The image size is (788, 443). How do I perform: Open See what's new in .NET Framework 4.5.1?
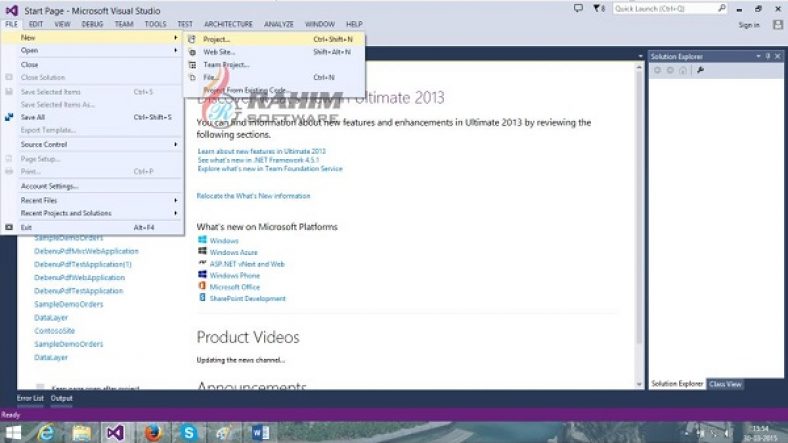coord(258,160)
